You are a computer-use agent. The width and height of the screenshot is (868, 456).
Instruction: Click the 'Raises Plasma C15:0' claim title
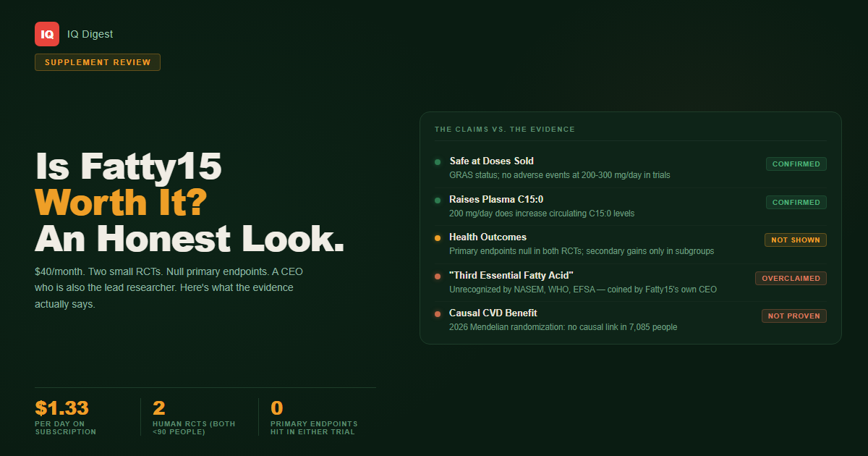tap(496, 199)
